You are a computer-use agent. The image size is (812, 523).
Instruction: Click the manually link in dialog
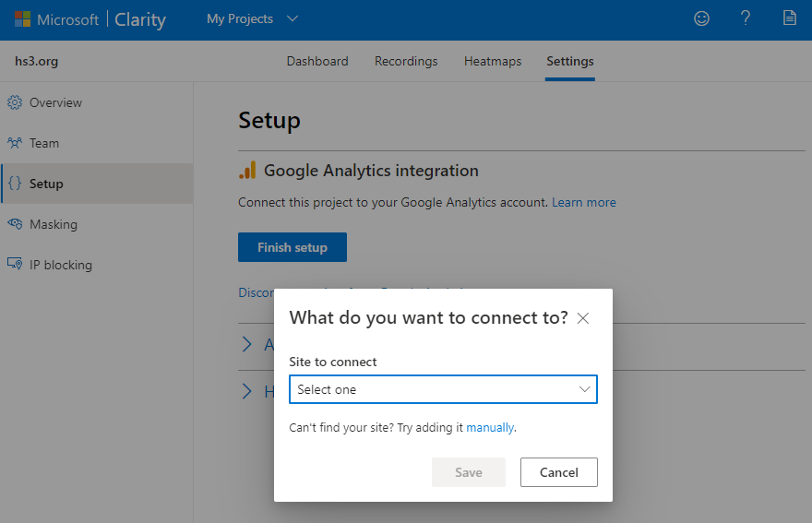tap(490, 428)
